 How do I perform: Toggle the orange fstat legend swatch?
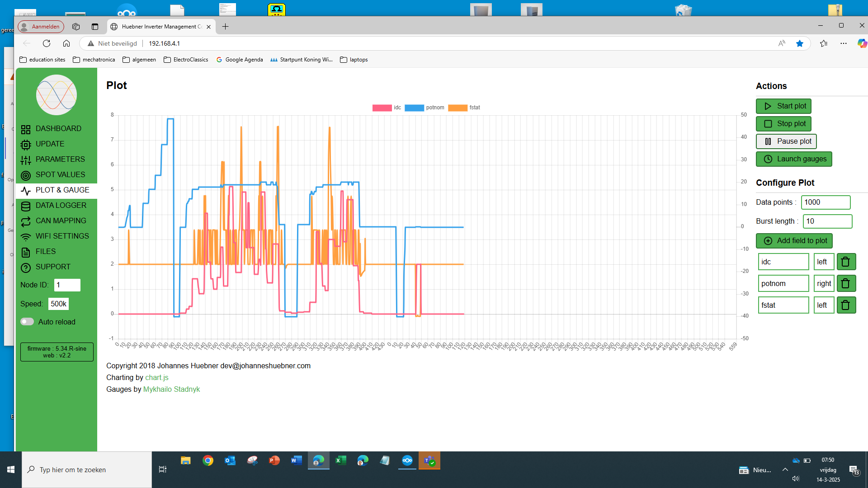[458, 108]
